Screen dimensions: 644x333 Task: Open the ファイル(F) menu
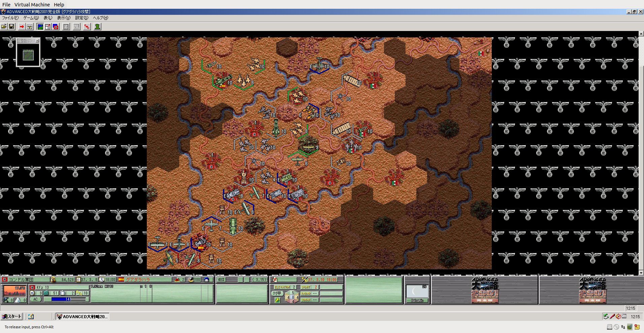[x=10, y=18]
